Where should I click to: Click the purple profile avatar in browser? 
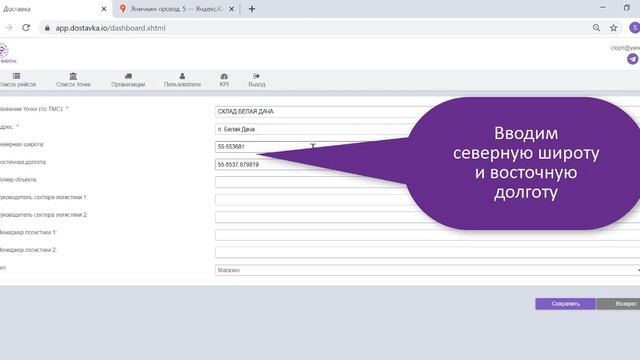[635, 28]
